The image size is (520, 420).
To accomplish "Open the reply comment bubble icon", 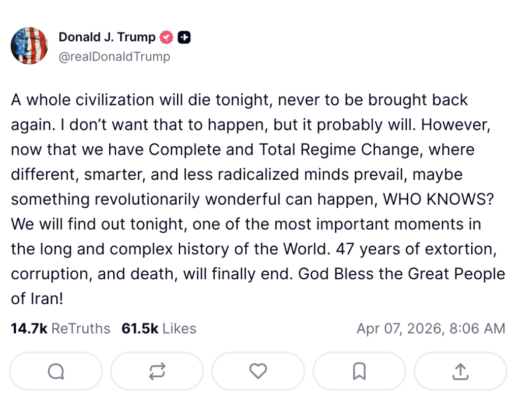I will point(56,372).
